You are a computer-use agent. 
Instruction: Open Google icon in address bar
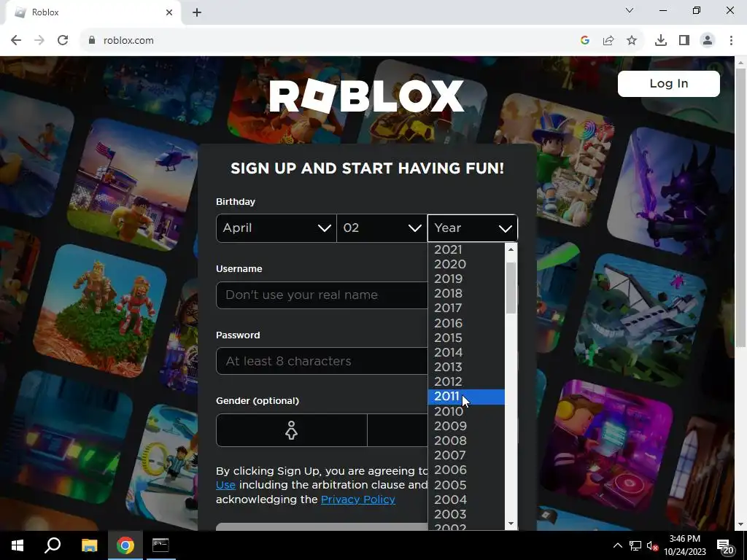[585, 41]
